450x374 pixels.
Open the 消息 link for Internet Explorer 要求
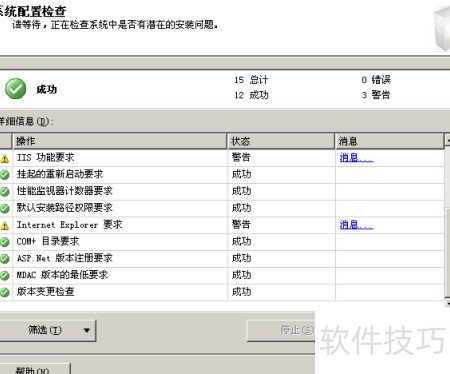[356, 225]
